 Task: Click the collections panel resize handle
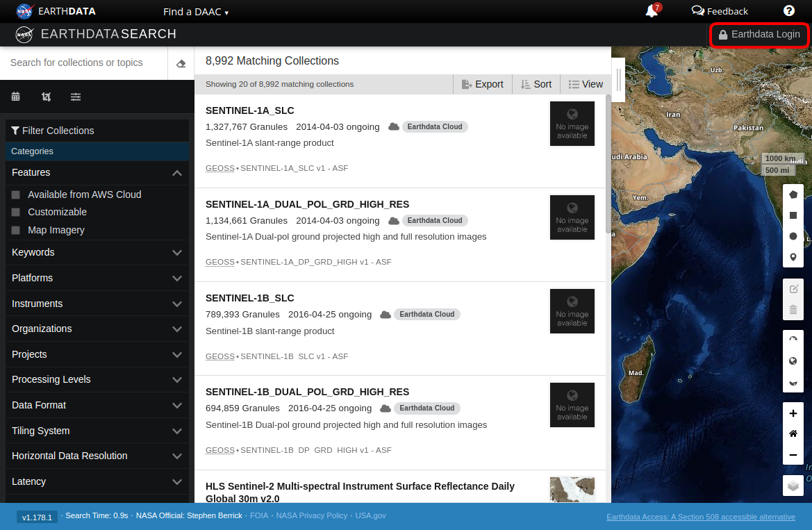pos(619,79)
